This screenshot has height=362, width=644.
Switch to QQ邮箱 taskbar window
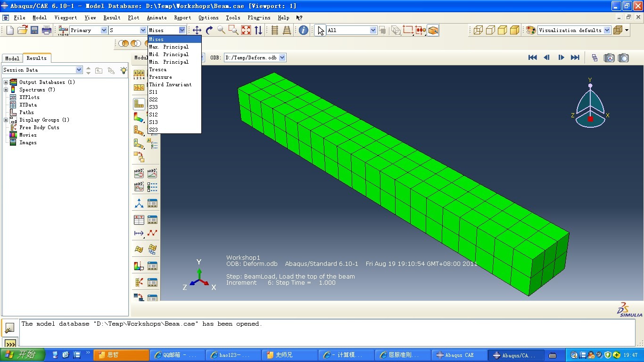(178, 355)
